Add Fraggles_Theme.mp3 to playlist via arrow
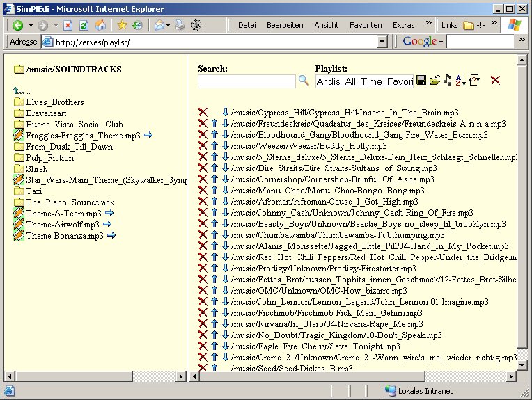The width and height of the screenshot is (532, 400). (148, 135)
